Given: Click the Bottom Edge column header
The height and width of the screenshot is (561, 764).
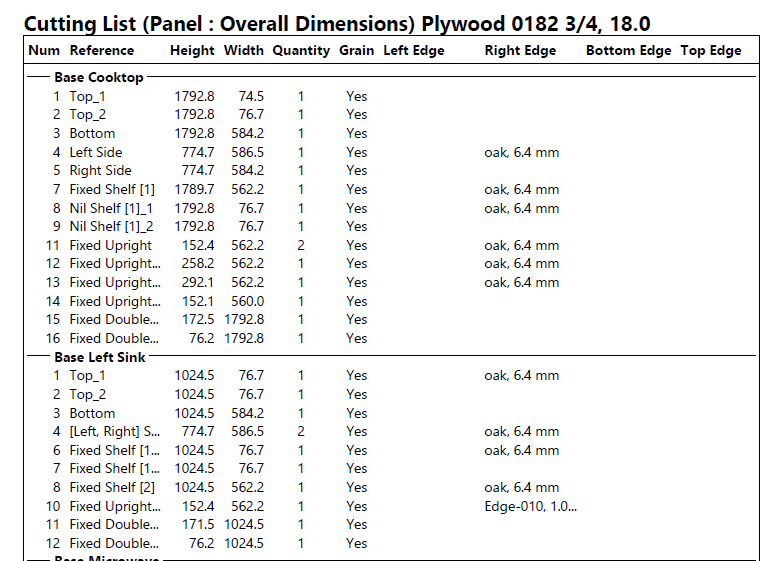Looking at the screenshot, I should coord(628,51).
